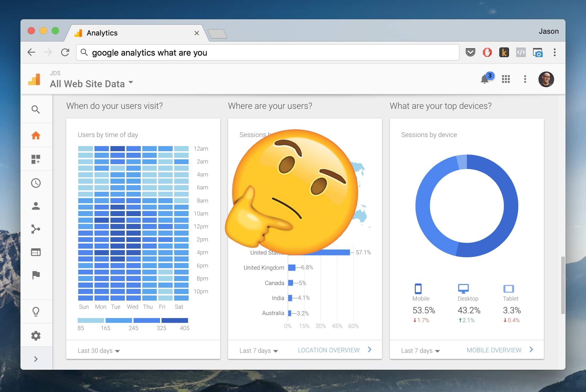Open the Google apps grid icon
The image size is (586, 392).
click(506, 79)
